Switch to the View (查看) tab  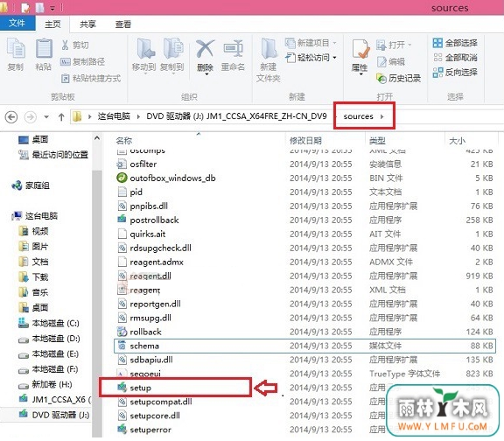tap(123, 24)
